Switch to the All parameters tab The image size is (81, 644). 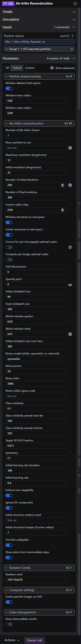tap(7, 68)
